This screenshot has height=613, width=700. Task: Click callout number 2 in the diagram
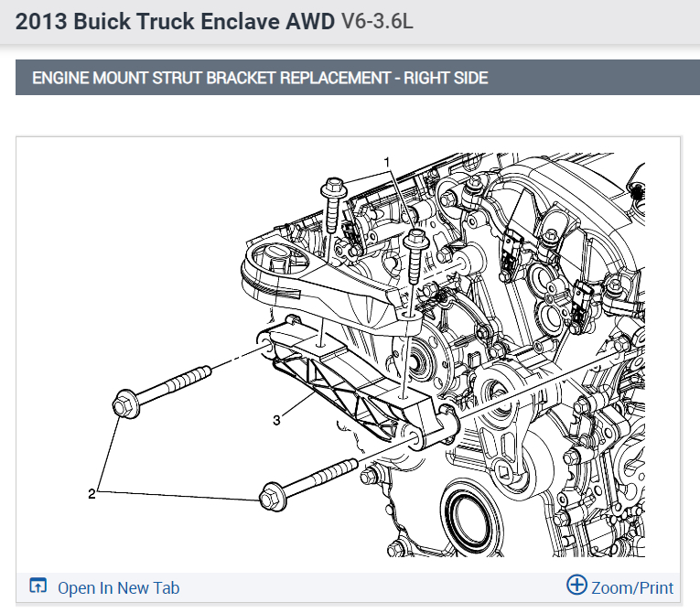coord(92,493)
